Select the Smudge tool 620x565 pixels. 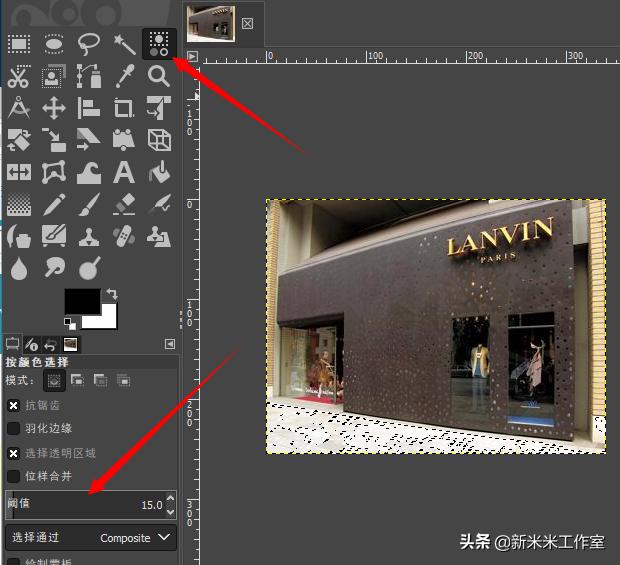54,268
